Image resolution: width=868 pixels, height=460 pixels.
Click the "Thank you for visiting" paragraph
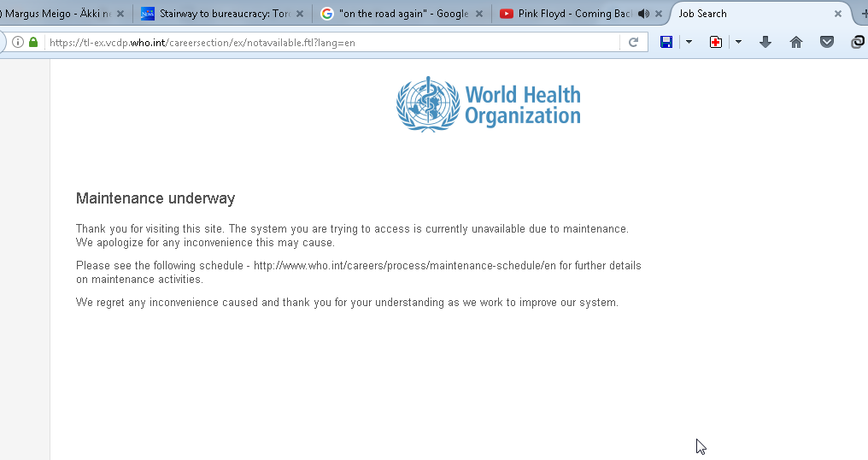(352, 235)
